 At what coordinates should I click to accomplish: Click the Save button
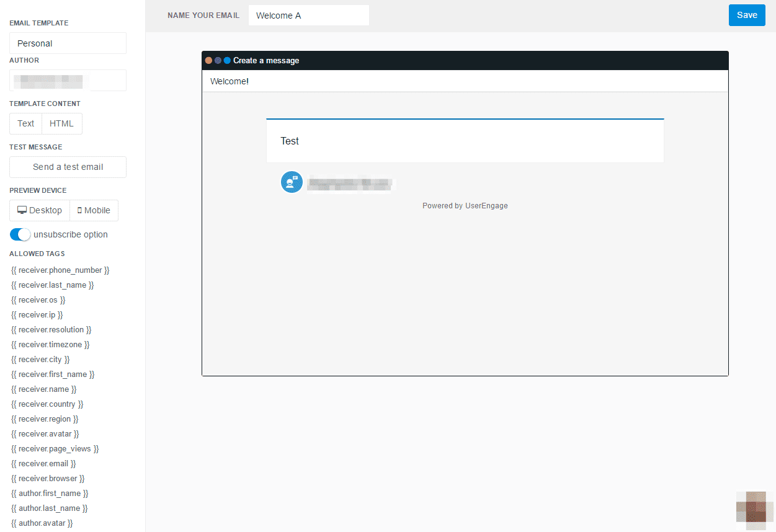[747, 15]
